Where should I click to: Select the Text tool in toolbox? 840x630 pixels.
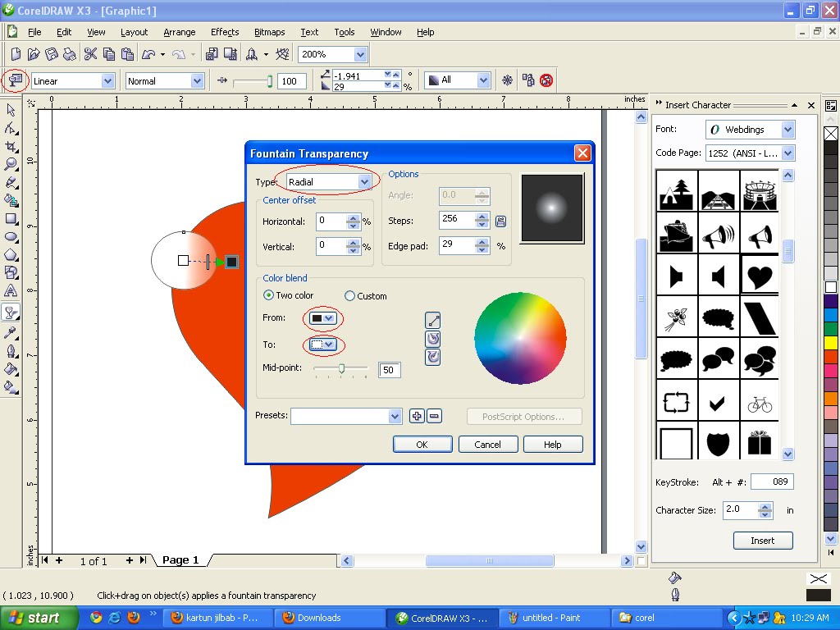11,291
